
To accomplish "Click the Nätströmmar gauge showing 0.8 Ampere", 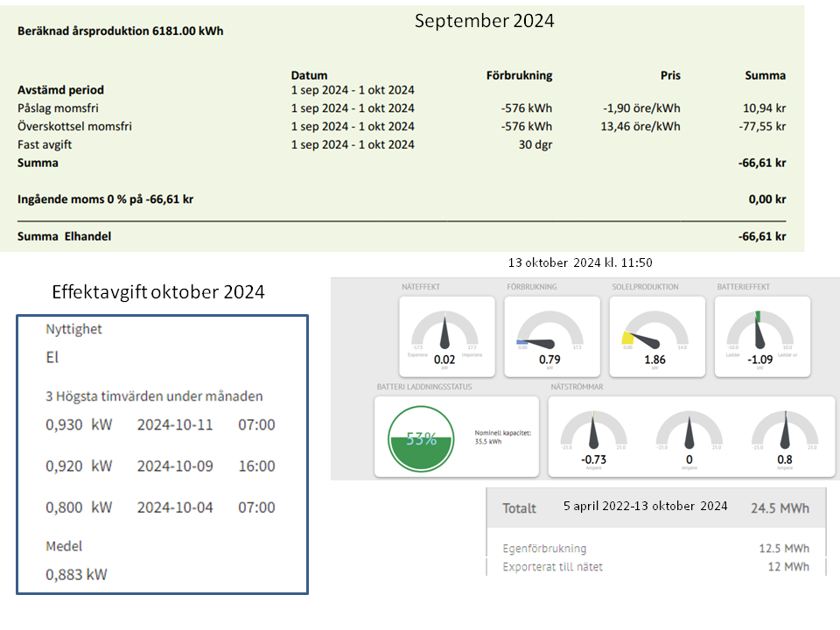I will pyautogui.click(x=785, y=437).
